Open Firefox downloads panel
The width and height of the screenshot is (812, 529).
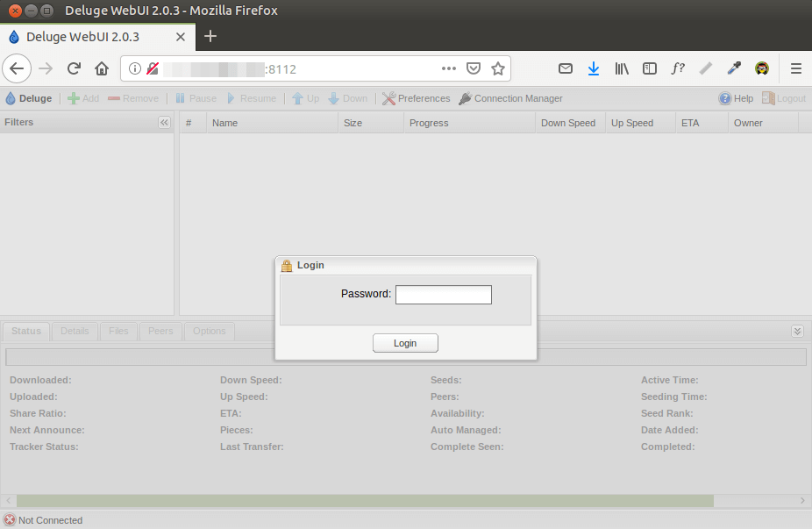click(594, 68)
